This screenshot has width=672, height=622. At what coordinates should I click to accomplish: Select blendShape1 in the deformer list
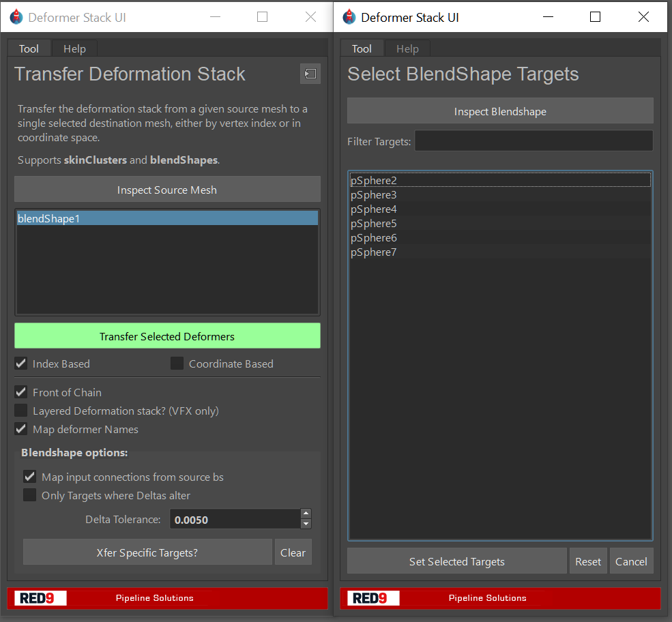[167, 218]
